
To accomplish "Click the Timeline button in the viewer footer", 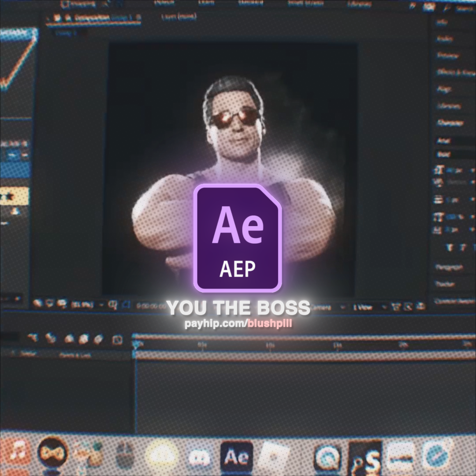I will [x=420, y=307].
